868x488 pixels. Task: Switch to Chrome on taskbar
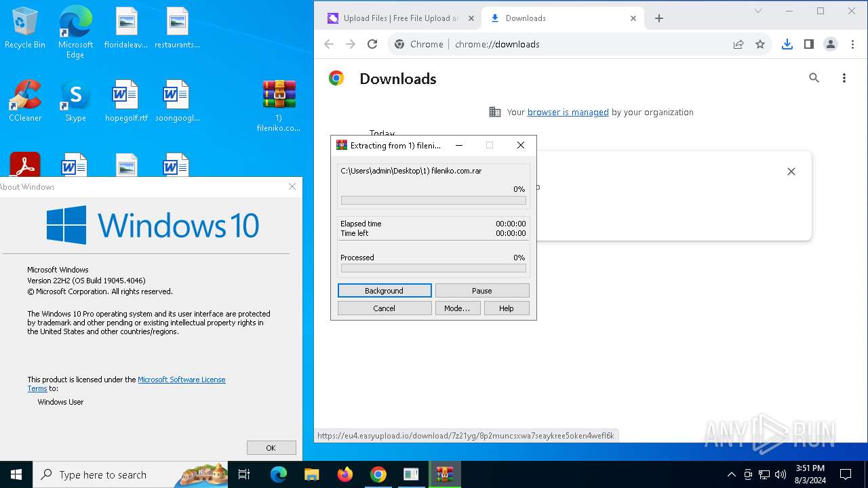[x=378, y=474]
